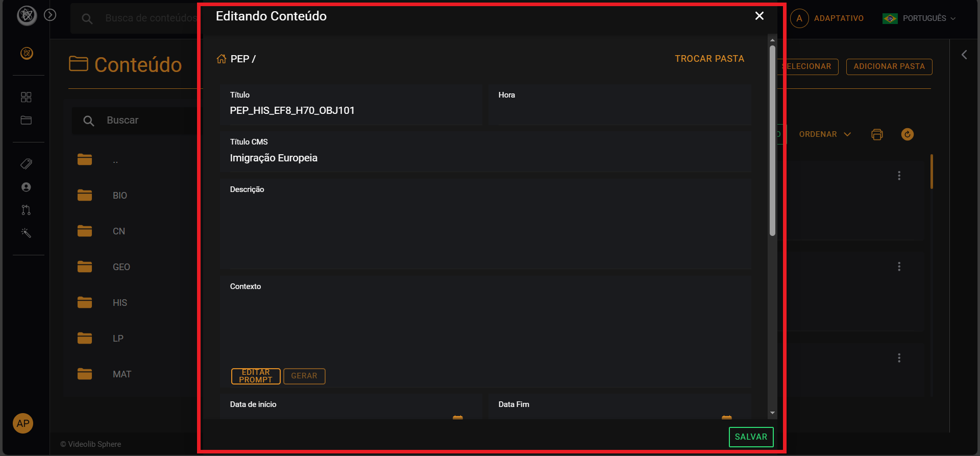Click the Videolib Sphere logo icon

point(27,15)
